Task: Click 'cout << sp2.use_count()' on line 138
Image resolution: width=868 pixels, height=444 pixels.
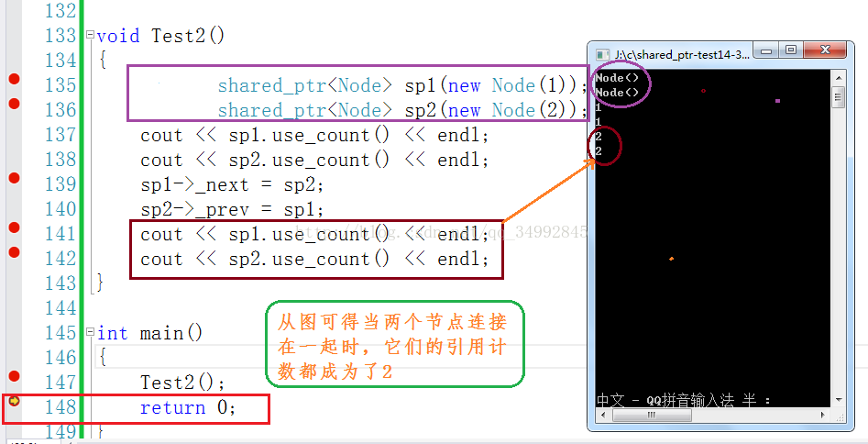Action: 265,161
